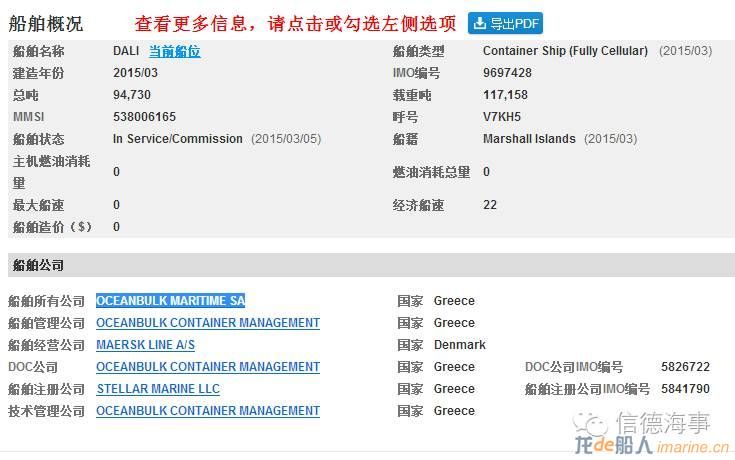Open OCEANBULK CONTAINER MANAGEMENT in DOC公司 row
The height and width of the screenshot is (460, 735).
(208, 367)
